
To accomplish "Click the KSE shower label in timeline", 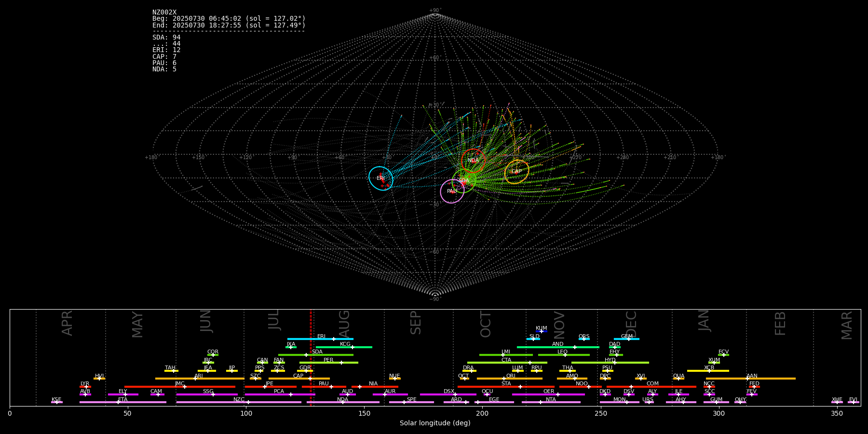I will click(x=56, y=400).
